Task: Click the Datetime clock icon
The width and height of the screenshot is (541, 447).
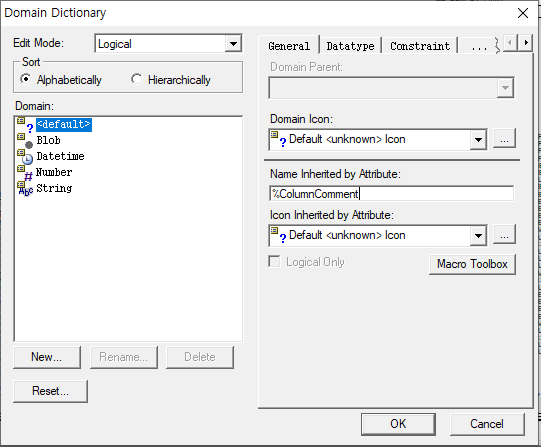Action: pyautogui.click(x=26, y=157)
